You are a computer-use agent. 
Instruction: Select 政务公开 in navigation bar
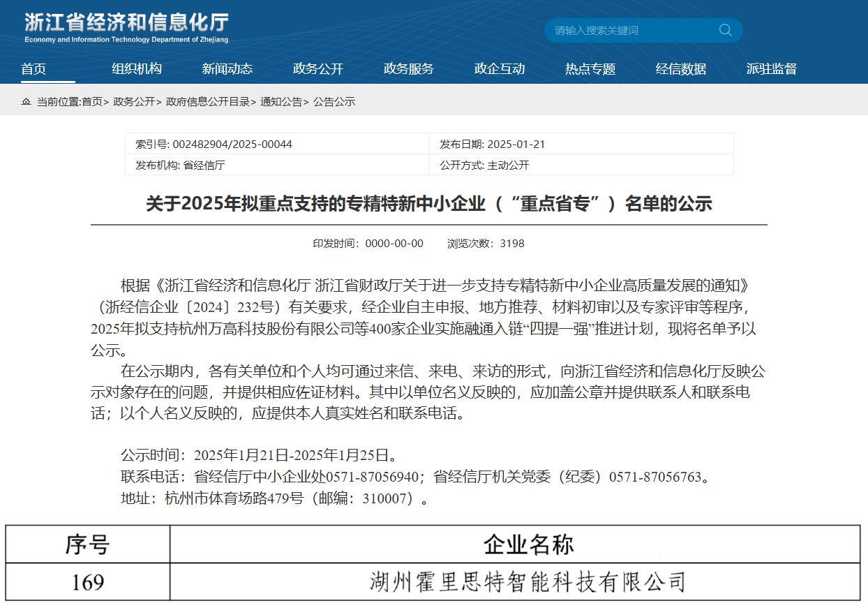[318, 69]
